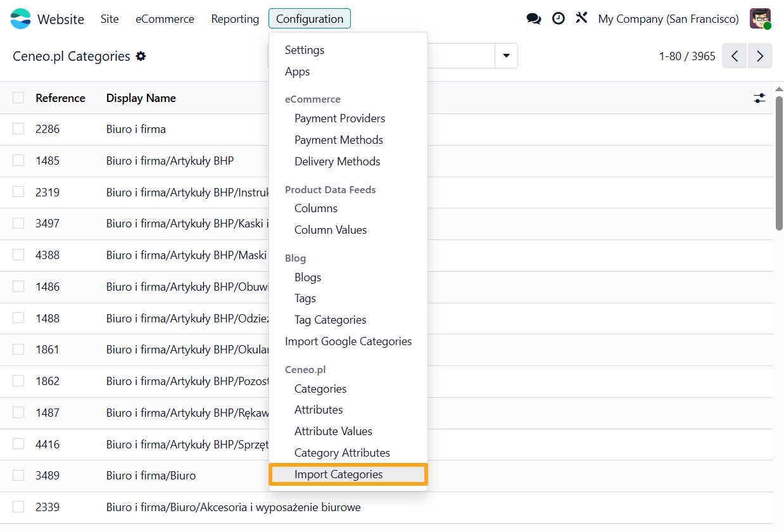Select the checkbox for reference 1488
The width and height of the screenshot is (784, 532).
click(x=18, y=318)
